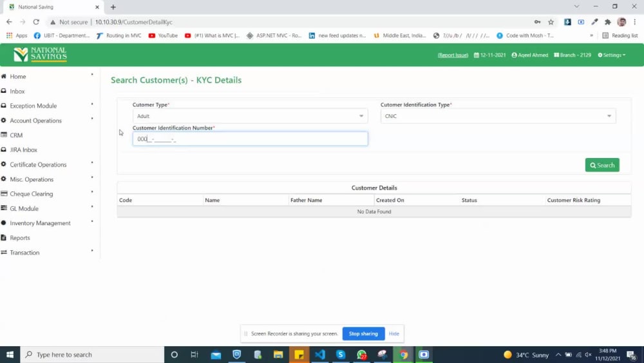Click Name column header
The image size is (644, 363).
213,201
